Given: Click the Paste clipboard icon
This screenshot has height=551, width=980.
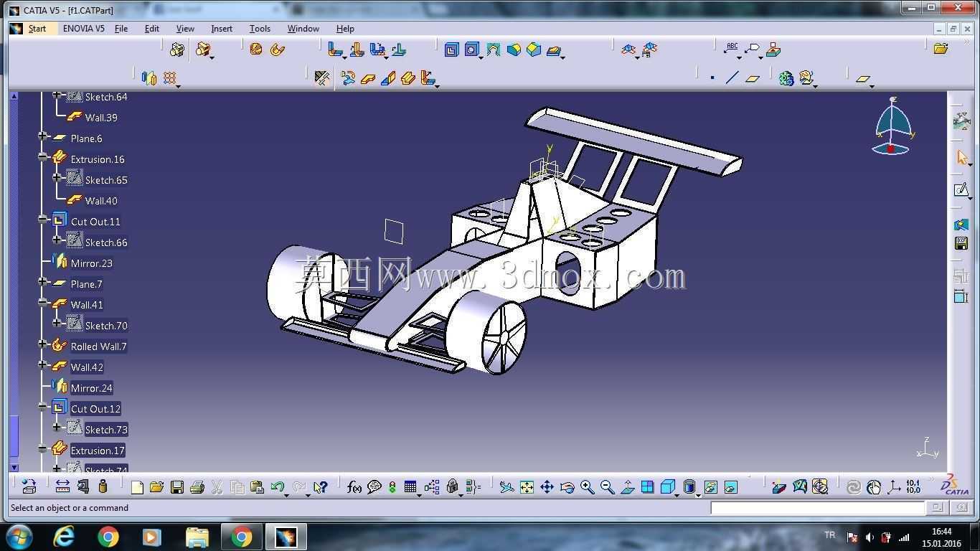Looking at the screenshot, I should [257, 487].
